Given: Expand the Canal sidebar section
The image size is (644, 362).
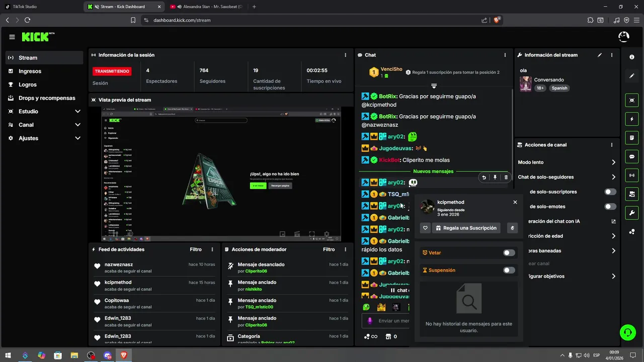Looking at the screenshot, I should coord(77,125).
